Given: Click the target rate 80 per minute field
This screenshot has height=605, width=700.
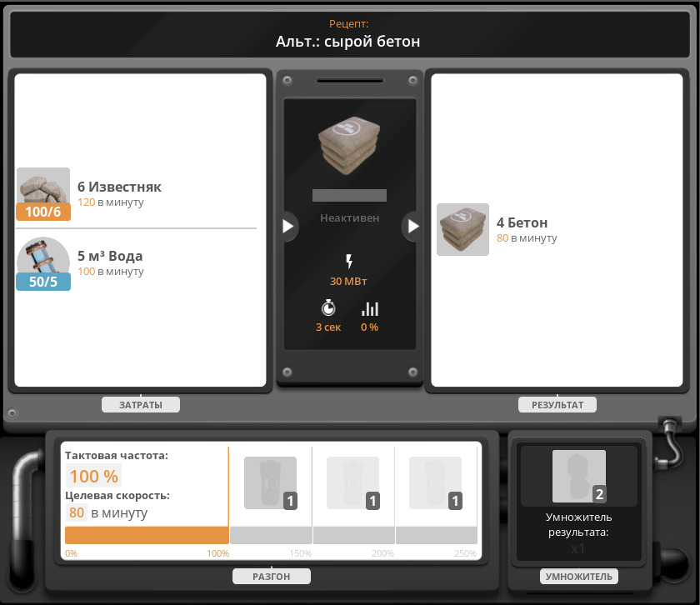Looking at the screenshot, I should [x=77, y=512].
